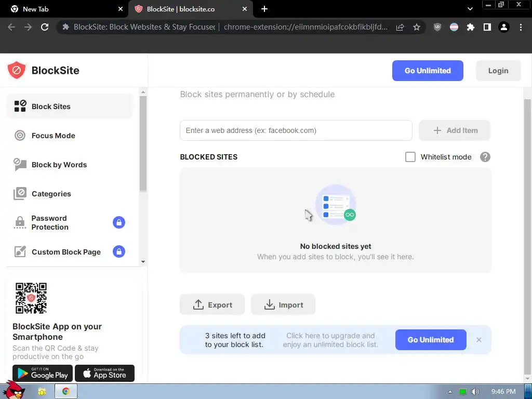Viewport: 532px width, 399px height.
Task: Open Get it on Google Play badge
Action: pos(43,373)
